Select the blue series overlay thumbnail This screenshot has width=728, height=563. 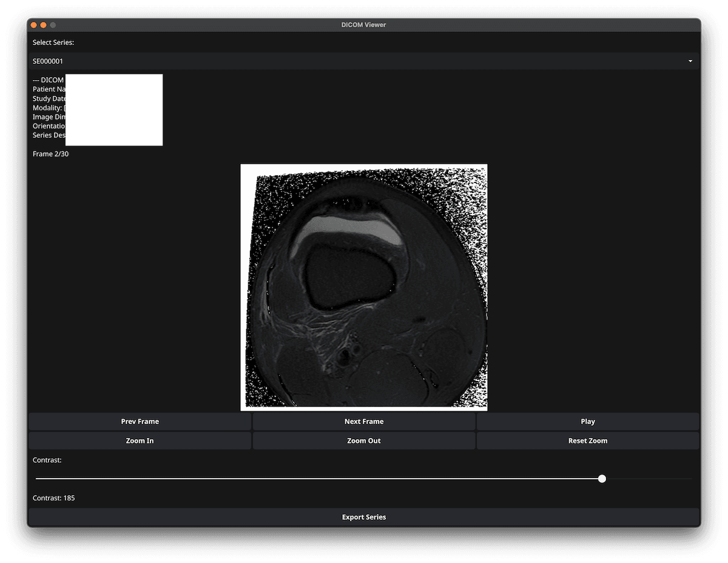pyautogui.click(x=114, y=110)
